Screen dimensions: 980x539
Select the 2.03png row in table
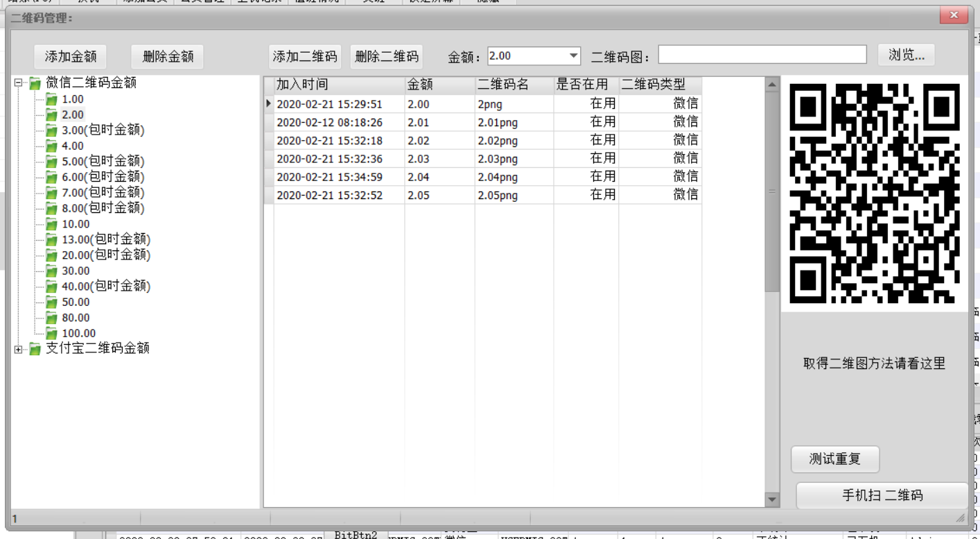(x=497, y=159)
